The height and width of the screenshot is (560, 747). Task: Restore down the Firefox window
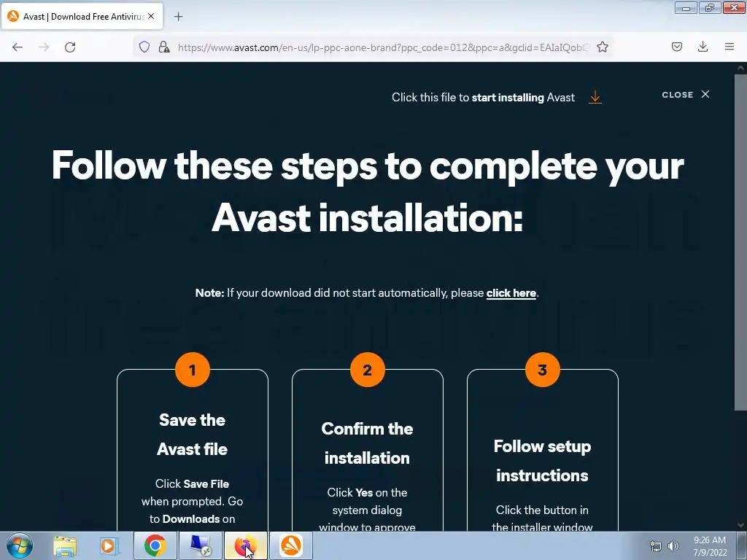(709, 7)
